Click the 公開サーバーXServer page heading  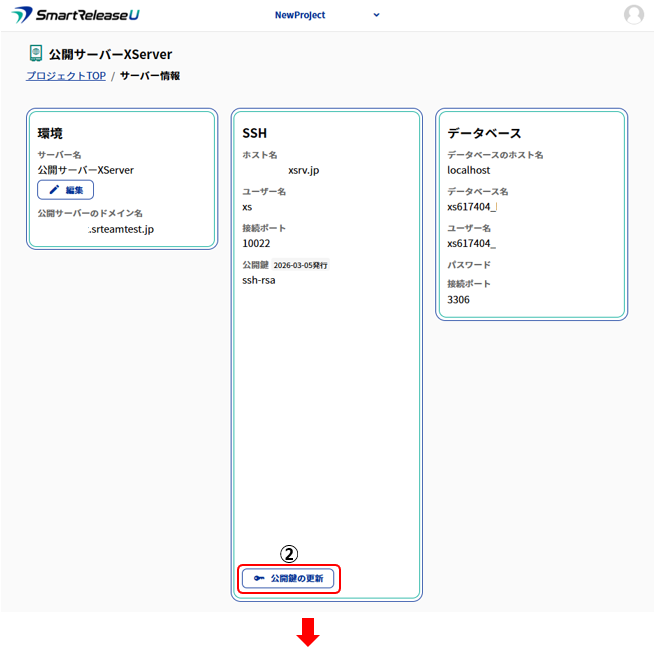[x=110, y=54]
